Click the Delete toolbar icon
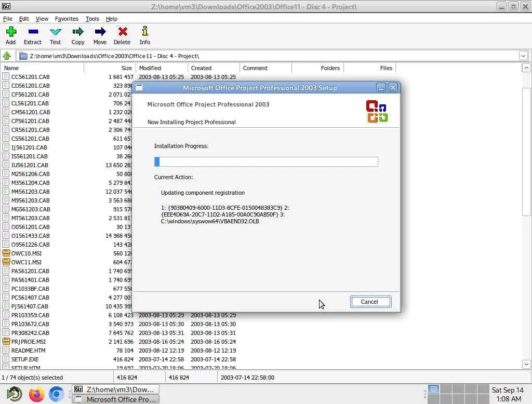The width and height of the screenshot is (532, 404). click(x=123, y=32)
